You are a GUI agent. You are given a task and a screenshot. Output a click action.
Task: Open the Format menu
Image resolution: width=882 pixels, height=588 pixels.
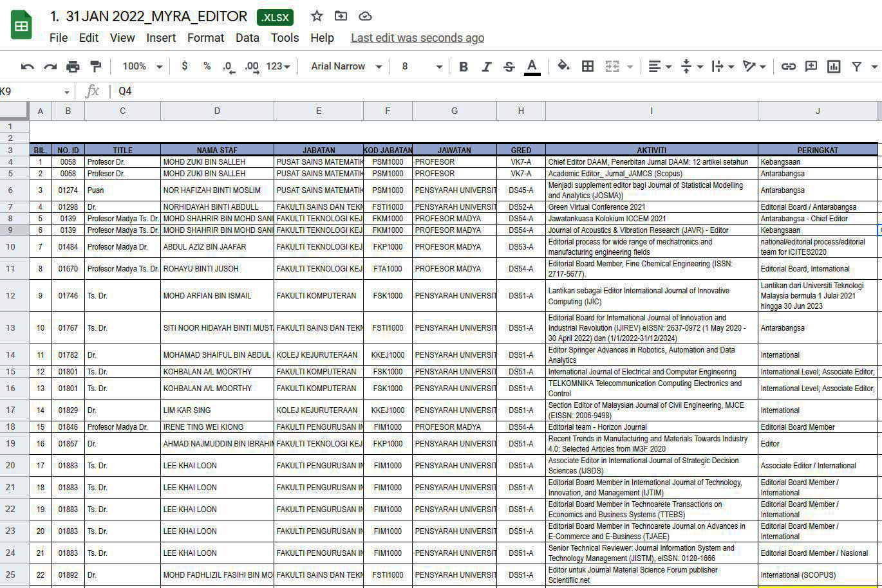206,38
